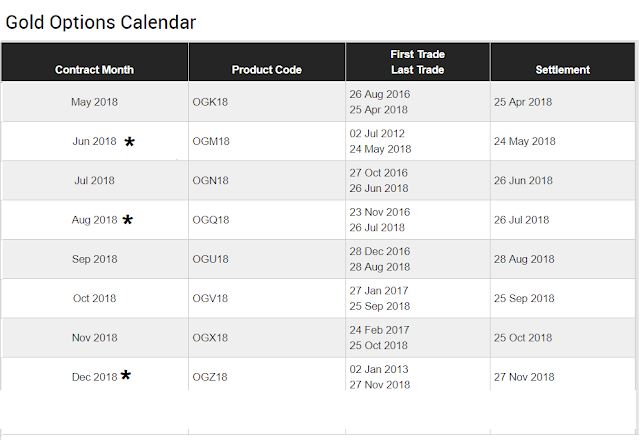The image size is (640, 440).
Task: Choose the OGU18 product code
Action: coord(211,259)
